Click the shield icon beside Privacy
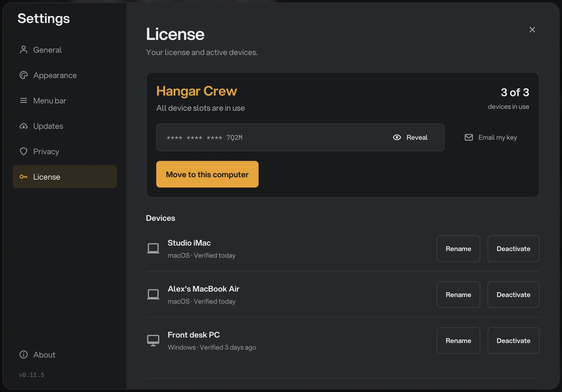The width and height of the screenshot is (562, 392). point(24,151)
